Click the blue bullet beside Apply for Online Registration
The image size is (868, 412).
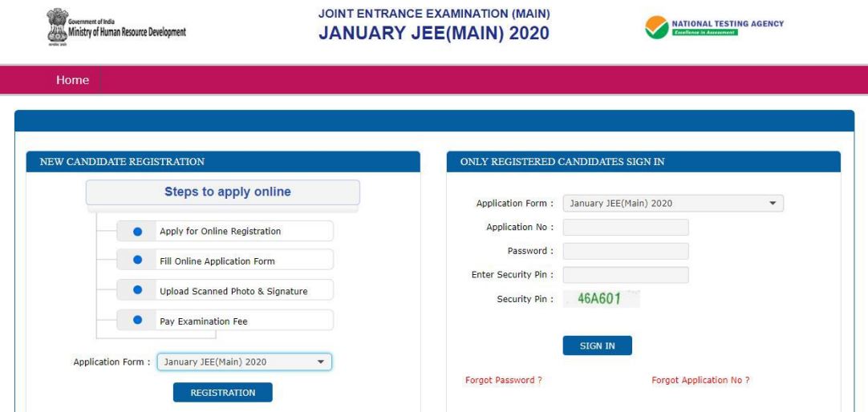(137, 232)
